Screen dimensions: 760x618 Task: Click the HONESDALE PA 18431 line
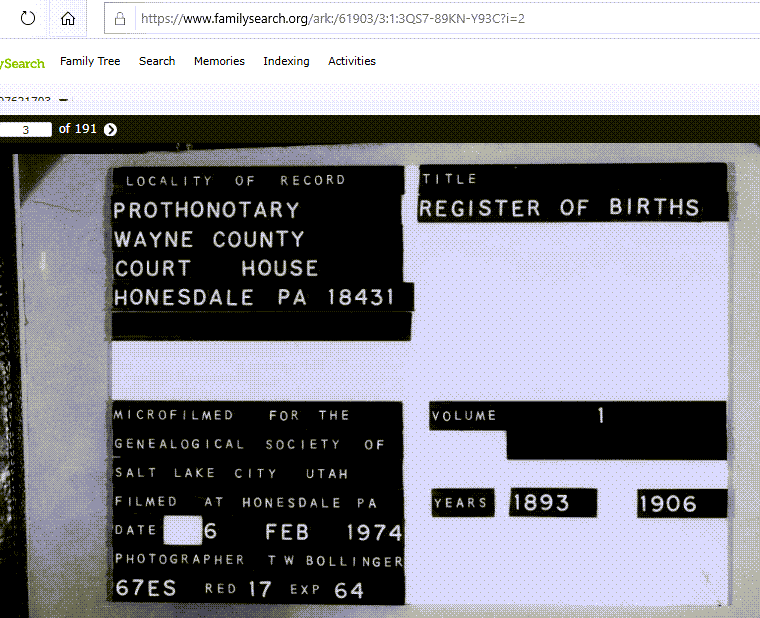pos(254,298)
